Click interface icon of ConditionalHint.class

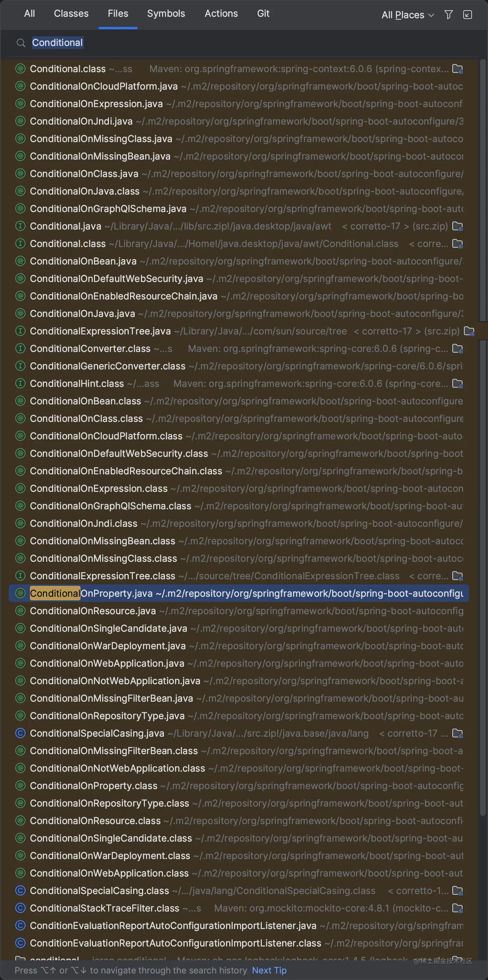pos(20,384)
